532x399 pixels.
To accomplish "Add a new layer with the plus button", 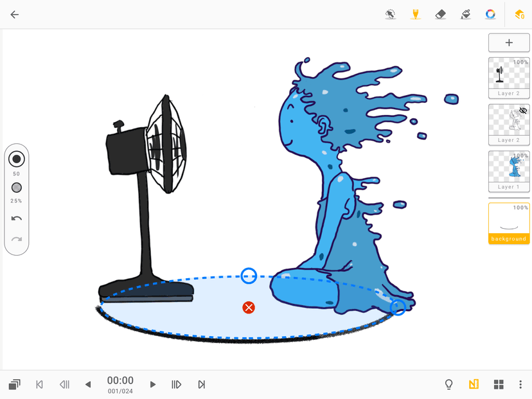I will tap(509, 42).
